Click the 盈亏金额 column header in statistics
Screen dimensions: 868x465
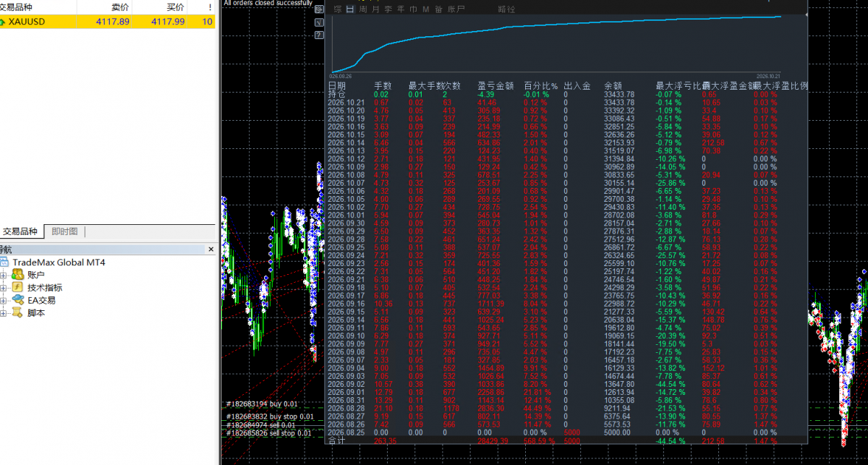[x=495, y=85]
